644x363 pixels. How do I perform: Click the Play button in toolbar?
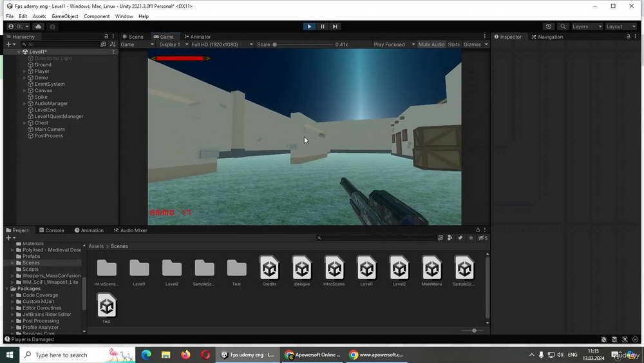309,26
